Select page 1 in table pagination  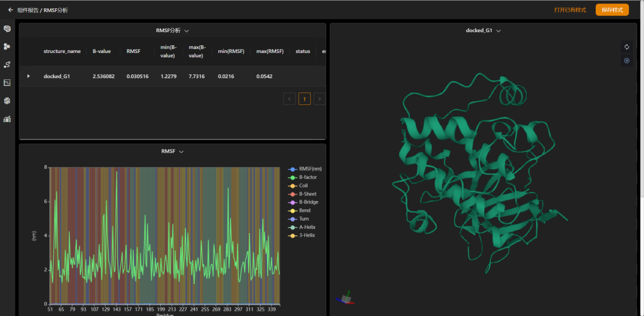[305, 98]
